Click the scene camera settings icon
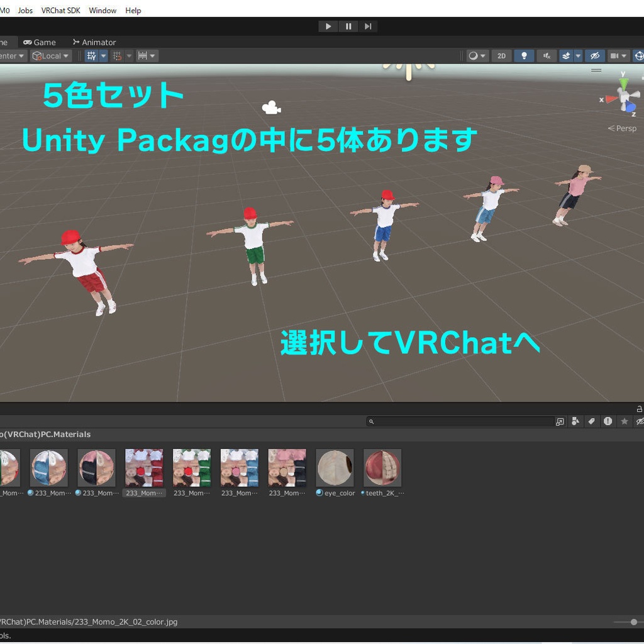644x644 pixels. 614,56
